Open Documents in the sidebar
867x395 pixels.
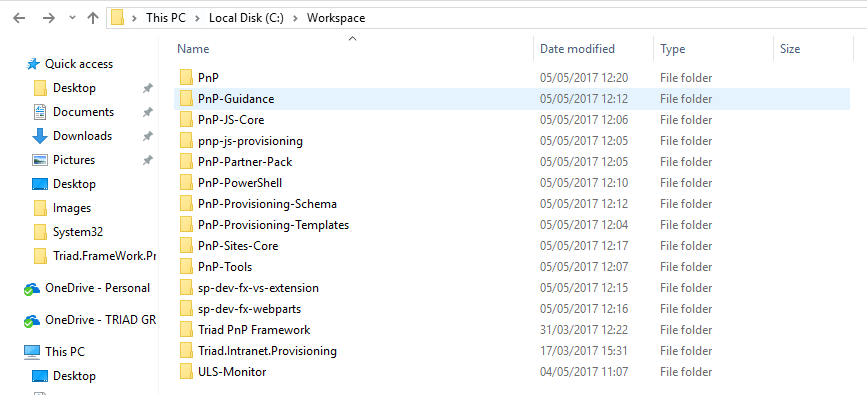pos(83,112)
